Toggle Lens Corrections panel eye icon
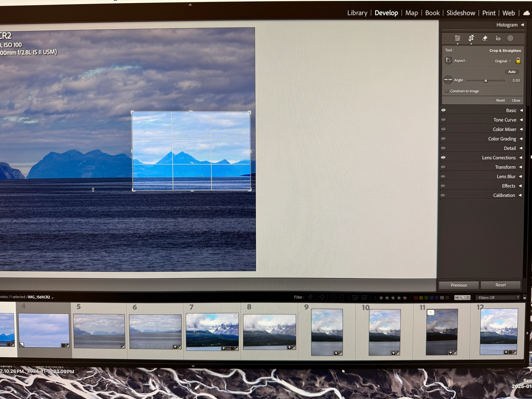The image size is (532, 399). click(443, 157)
